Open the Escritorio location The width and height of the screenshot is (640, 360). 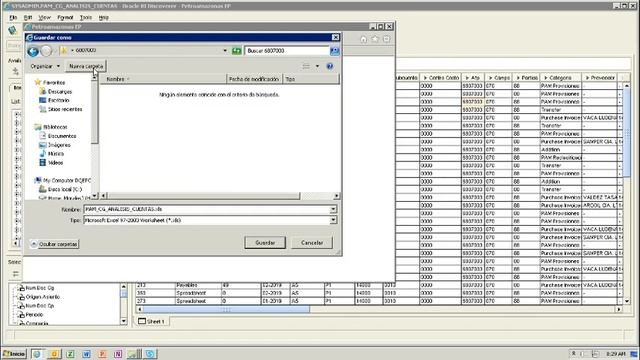58,100
